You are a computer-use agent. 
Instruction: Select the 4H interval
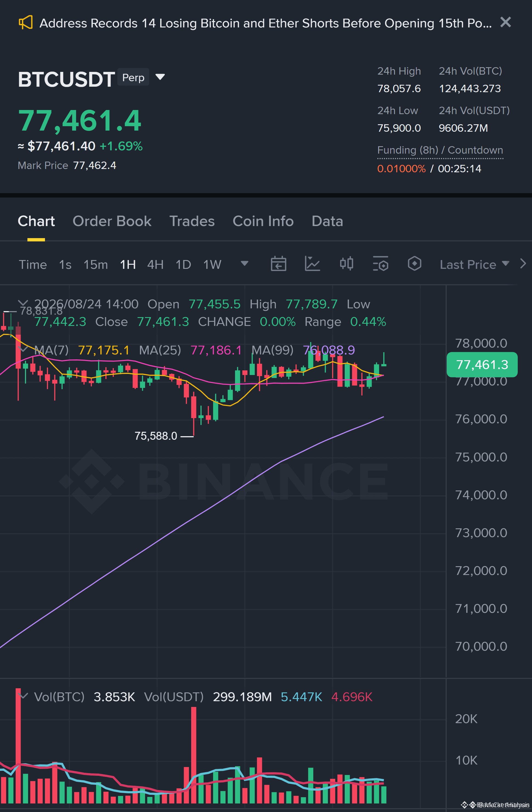pyautogui.click(x=155, y=264)
